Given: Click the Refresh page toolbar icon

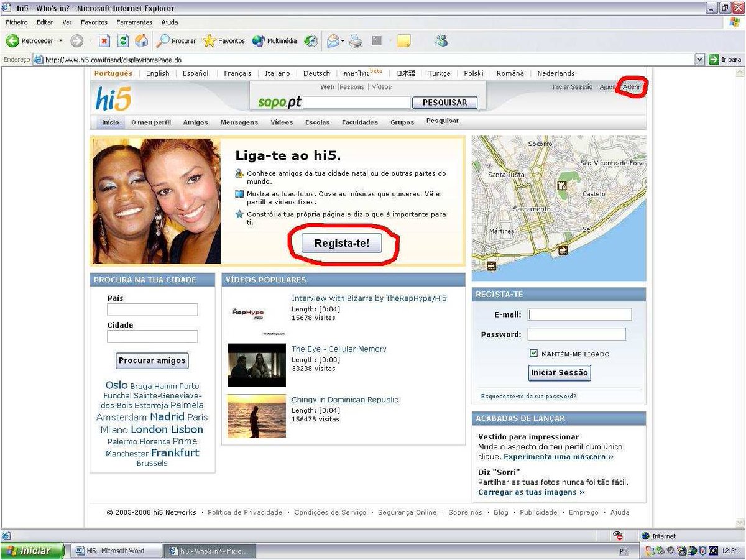Looking at the screenshot, I should pos(123,41).
